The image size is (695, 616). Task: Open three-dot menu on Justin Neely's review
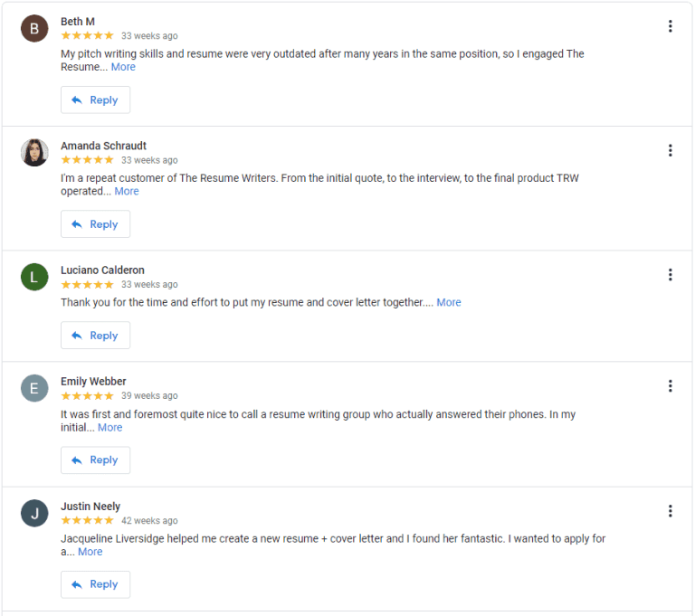click(670, 511)
